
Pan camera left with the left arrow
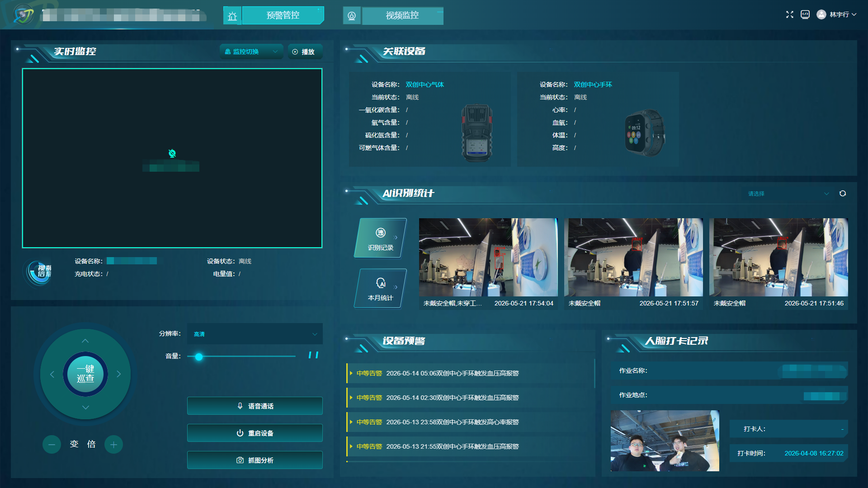pos(52,374)
